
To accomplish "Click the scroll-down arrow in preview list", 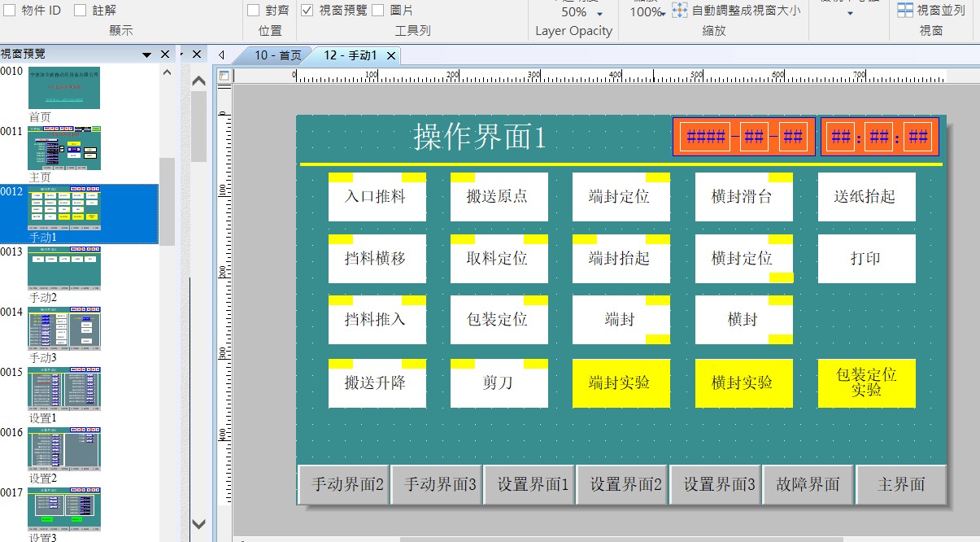I will tap(198, 523).
